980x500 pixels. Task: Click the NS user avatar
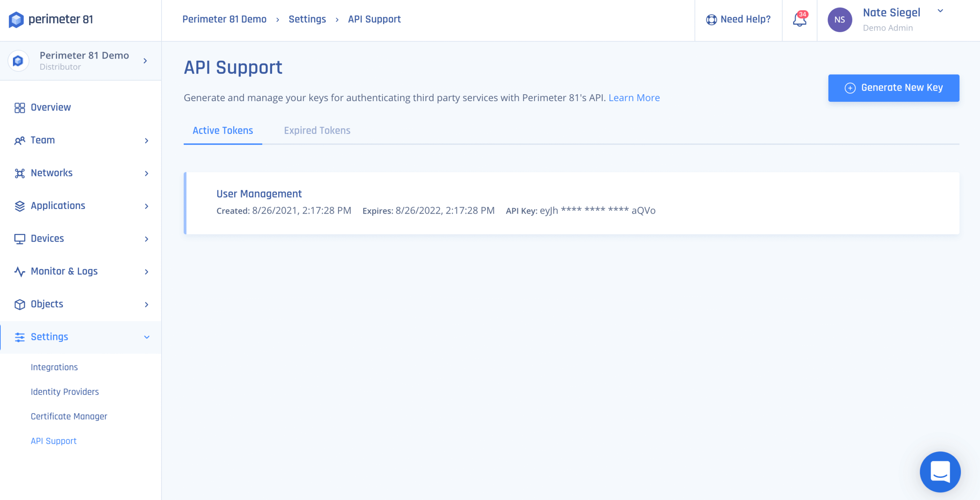[x=840, y=20]
